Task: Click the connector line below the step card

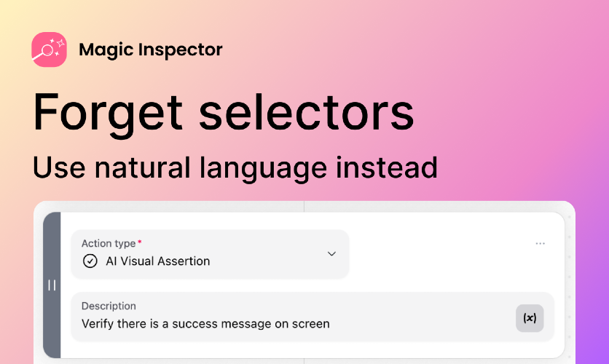Action: pos(304,361)
